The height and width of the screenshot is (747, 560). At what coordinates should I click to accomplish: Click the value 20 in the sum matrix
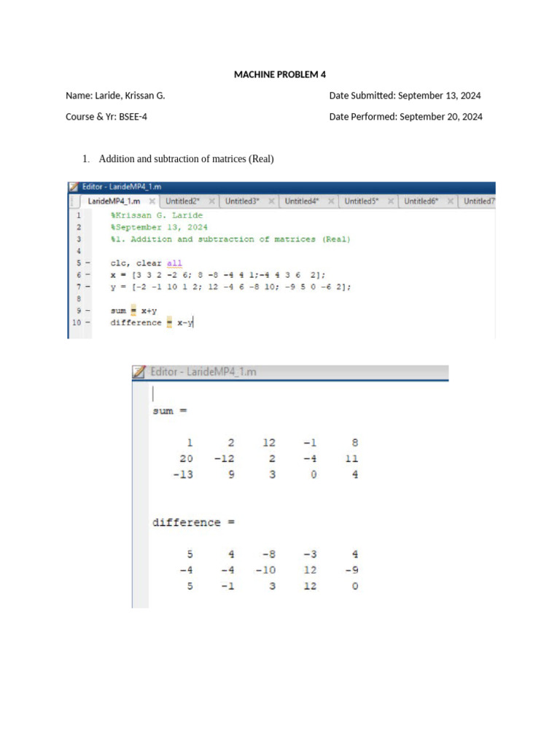(x=186, y=458)
